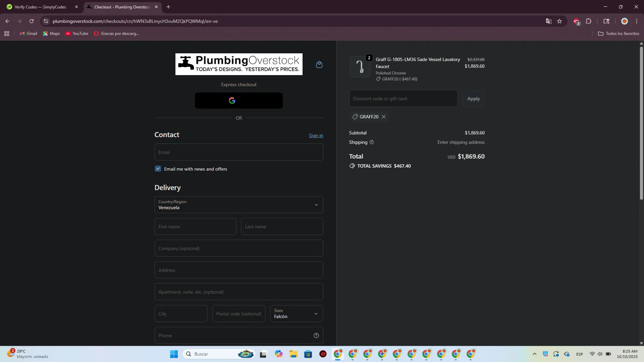The width and height of the screenshot is (644, 362).
Task: Click the site information icon in address bar
Action: (x=46, y=21)
